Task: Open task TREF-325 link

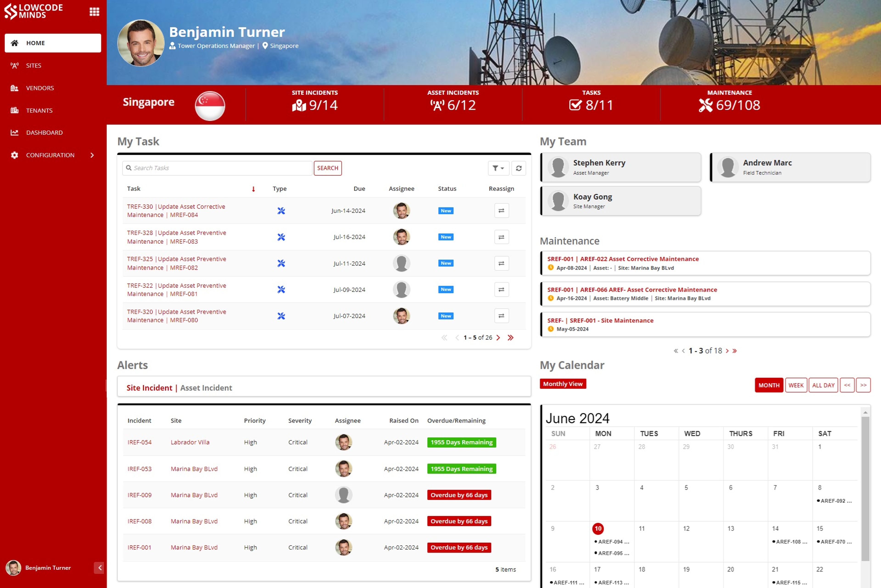Action: tap(176, 263)
